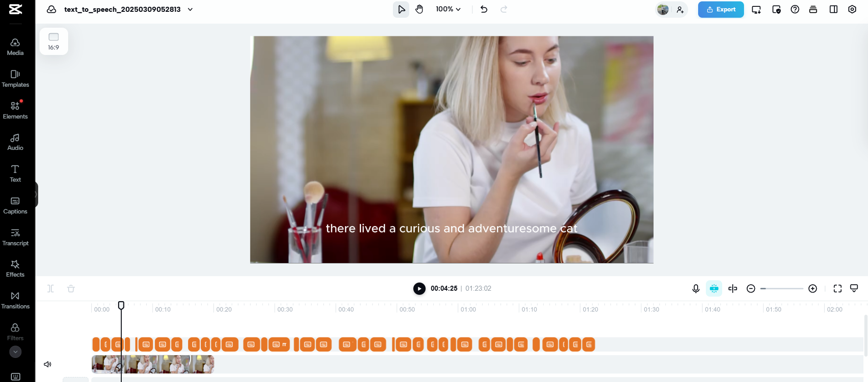Open the user profile avatar
This screenshot has width=868, height=382.
[x=663, y=9]
